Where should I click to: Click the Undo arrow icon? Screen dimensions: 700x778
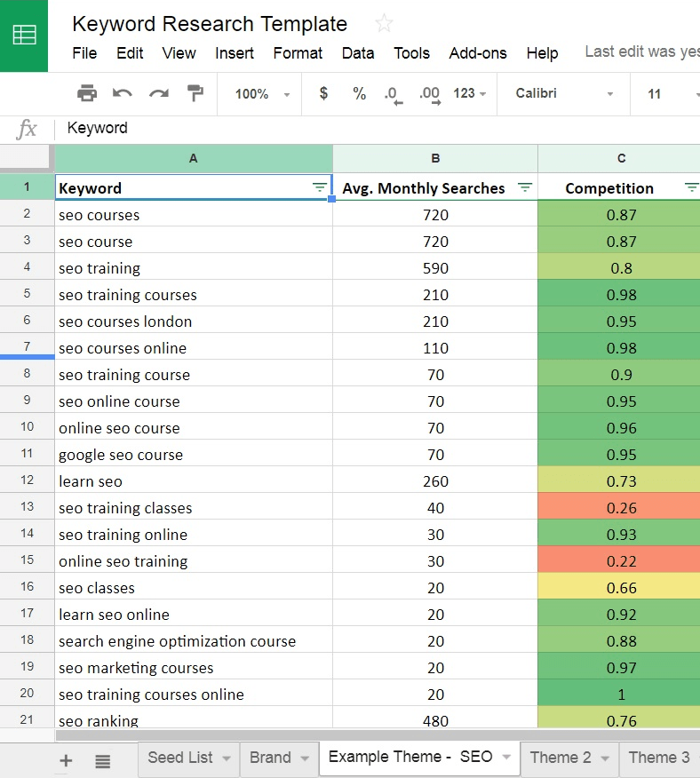pyautogui.click(x=123, y=93)
